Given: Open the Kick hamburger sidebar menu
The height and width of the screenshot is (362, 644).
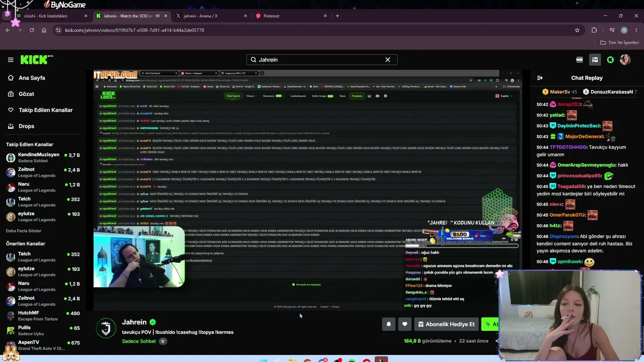Looking at the screenshot, I should click(11, 60).
